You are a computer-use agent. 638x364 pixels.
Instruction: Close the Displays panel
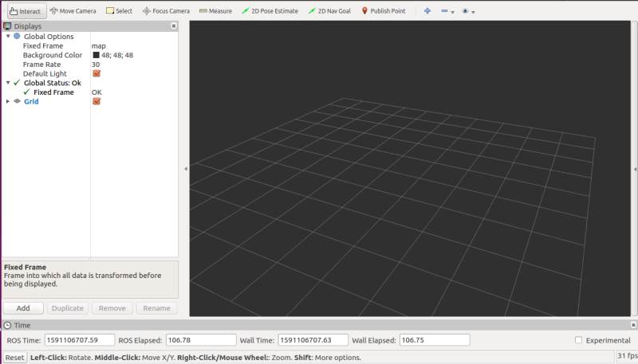coord(174,26)
